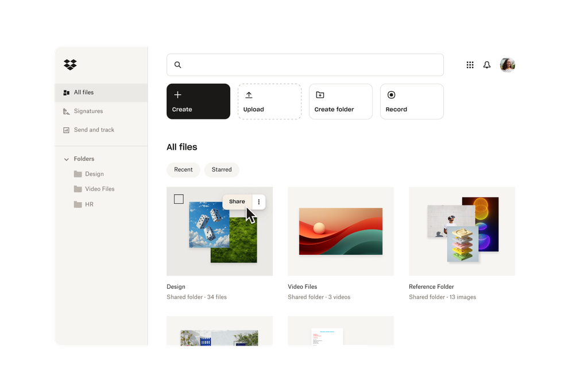Click the Record icon button
588x392 pixels.
(391, 95)
